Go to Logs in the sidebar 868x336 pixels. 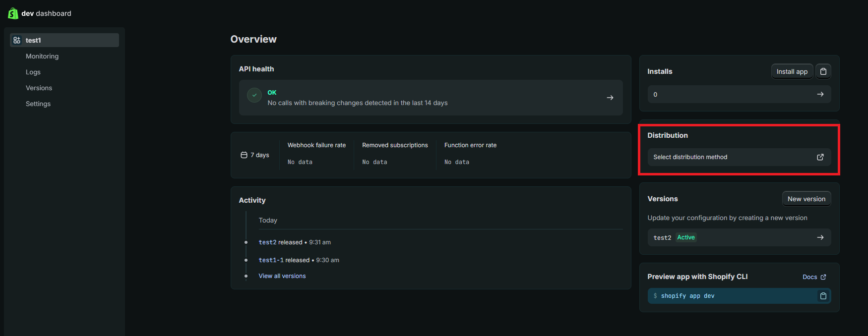[33, 72]
